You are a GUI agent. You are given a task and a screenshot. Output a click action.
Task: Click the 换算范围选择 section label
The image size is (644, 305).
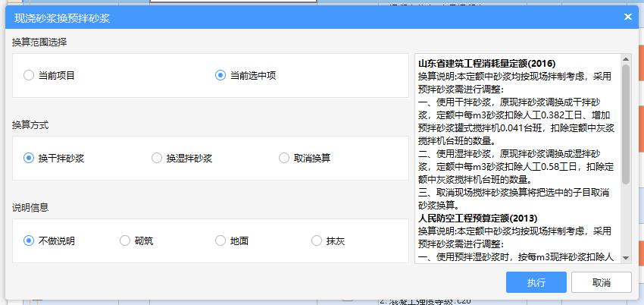pos(39,42)
